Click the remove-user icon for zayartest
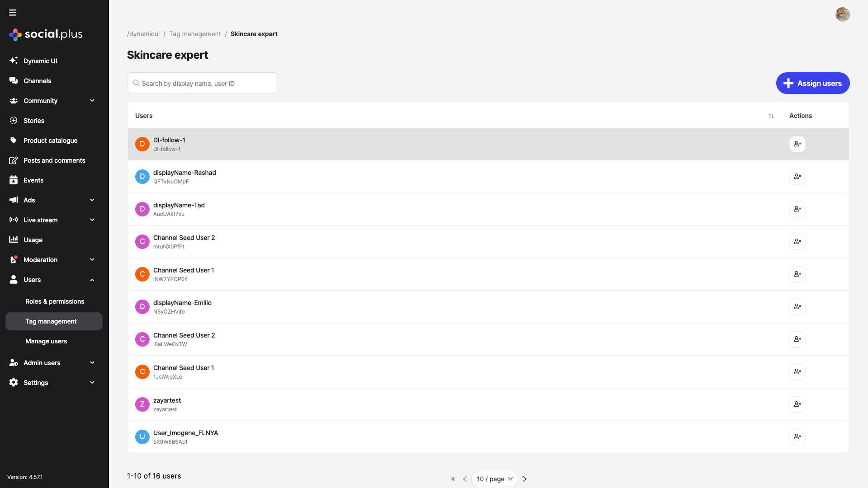Viewport: 868px width, 488px height. point(797,404)
